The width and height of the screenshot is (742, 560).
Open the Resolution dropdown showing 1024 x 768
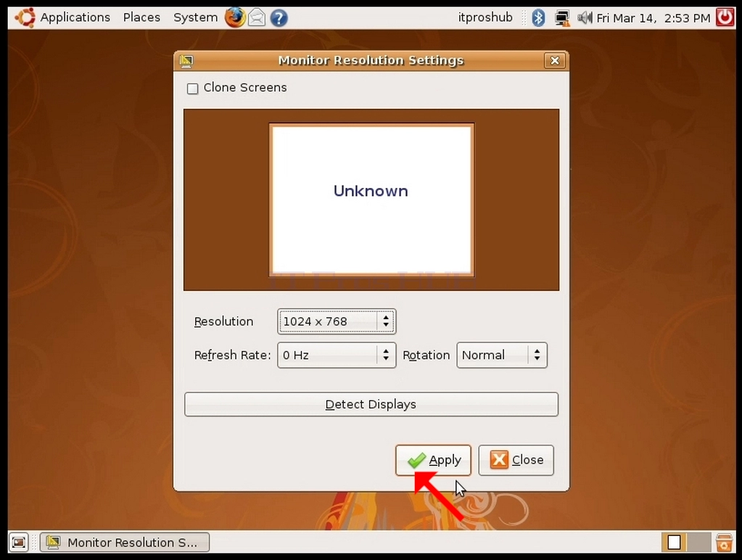(337, 321)
